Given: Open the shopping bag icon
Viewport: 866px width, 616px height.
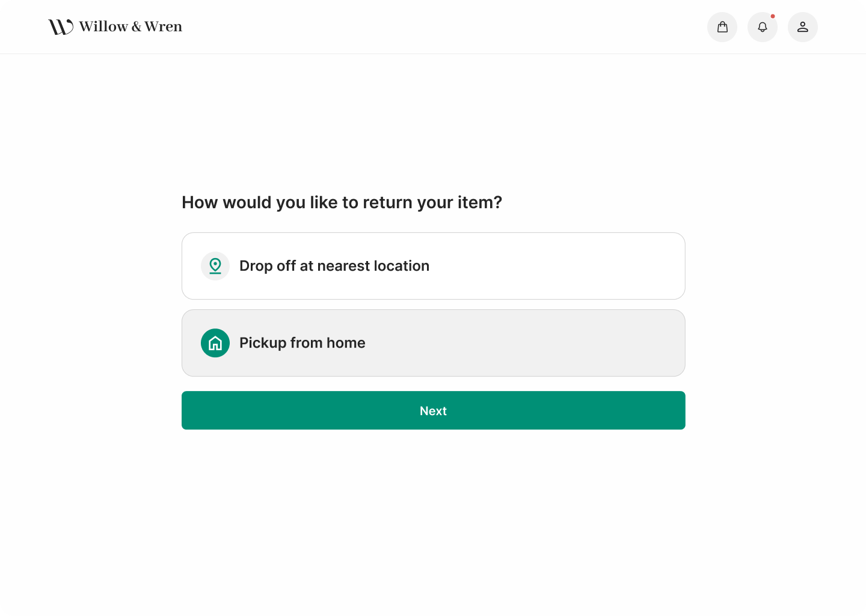Looking at the screenshot, I should click(x=722, y=26).
